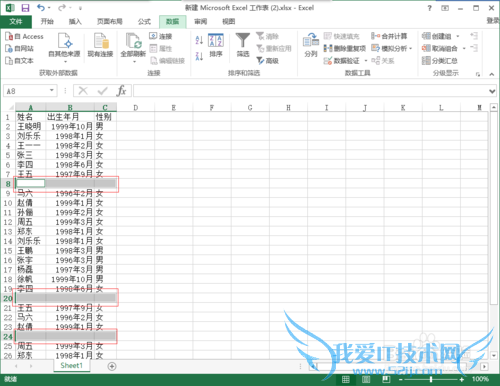Image resolution: width=500 pixels, height=386 pixels.
Task: Open 取消组合 ungroup dropdown arrow
Action: pyautogui.click(x=464, y=48)
